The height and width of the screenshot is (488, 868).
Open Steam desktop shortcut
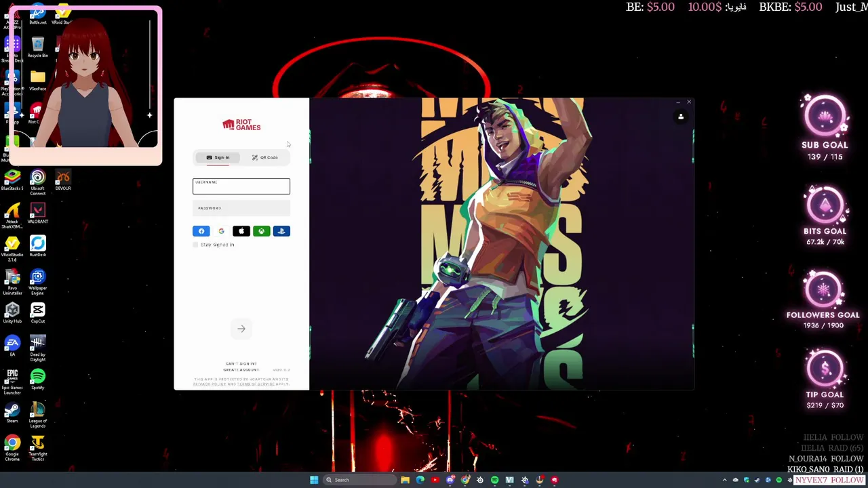point(12,413)
